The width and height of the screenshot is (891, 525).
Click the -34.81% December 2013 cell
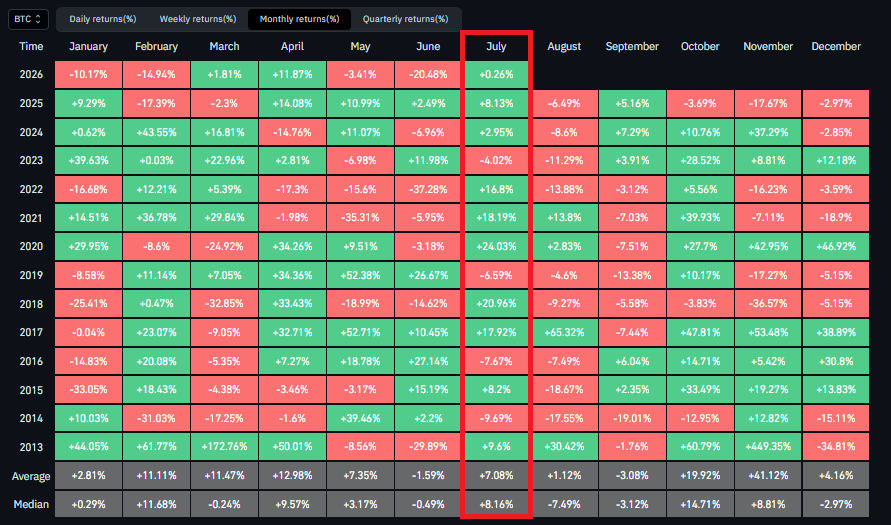coord(836,447)
